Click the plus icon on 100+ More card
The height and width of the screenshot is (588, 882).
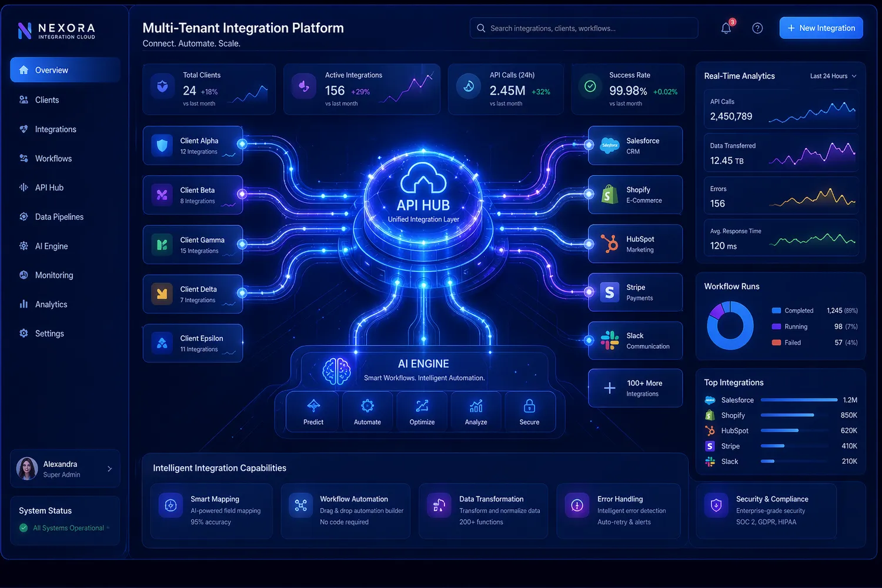(x=610, y=388)
